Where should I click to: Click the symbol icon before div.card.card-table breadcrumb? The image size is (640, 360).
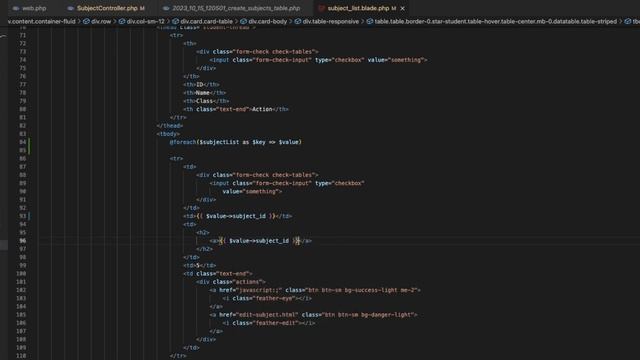[x=176, y=21]
